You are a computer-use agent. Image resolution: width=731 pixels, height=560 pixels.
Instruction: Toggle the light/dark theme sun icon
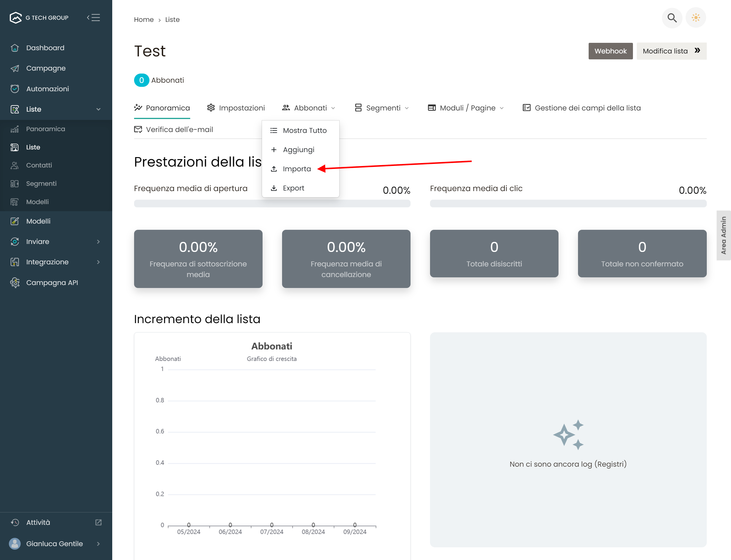pyautogui.click(x=696, y=18)
